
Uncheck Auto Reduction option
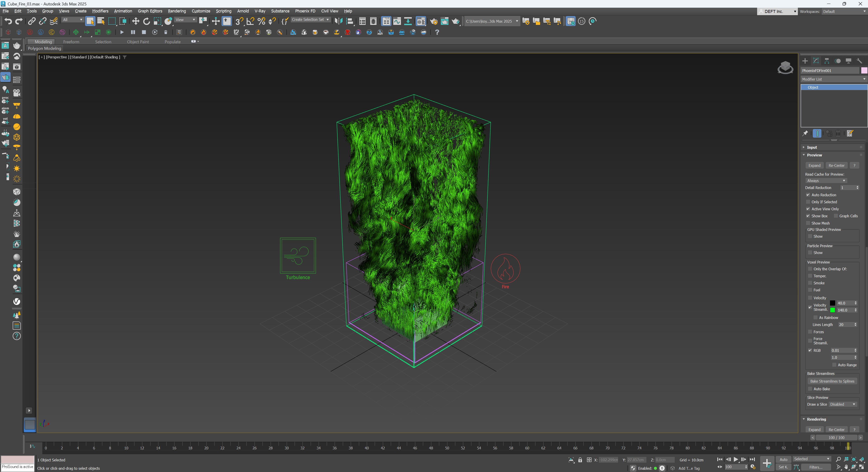808,195
